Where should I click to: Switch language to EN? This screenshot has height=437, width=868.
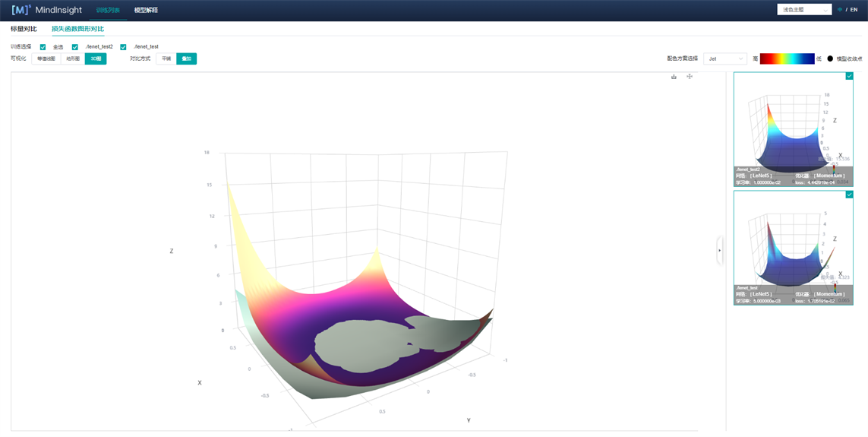click(854, 10)
